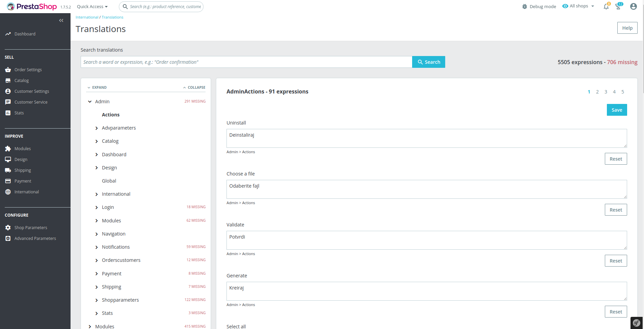Open the Quick Access dropdown
Image resolution: width=644 pixels, height=329 pixels.
click(x=92, y=6)
